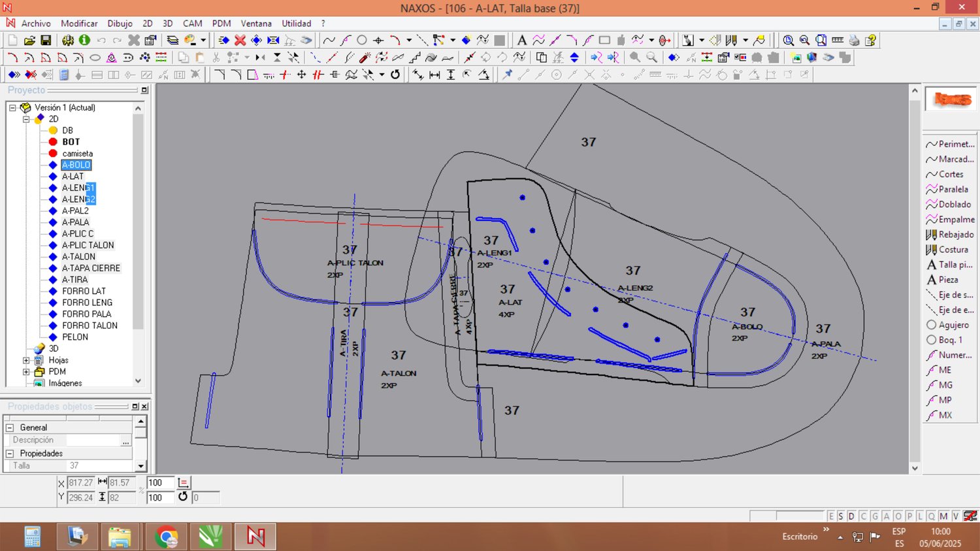The height and width of the screenshot is (551, 980).
Task: Open the Dibujo menu
Action: (x=120, y=24)
